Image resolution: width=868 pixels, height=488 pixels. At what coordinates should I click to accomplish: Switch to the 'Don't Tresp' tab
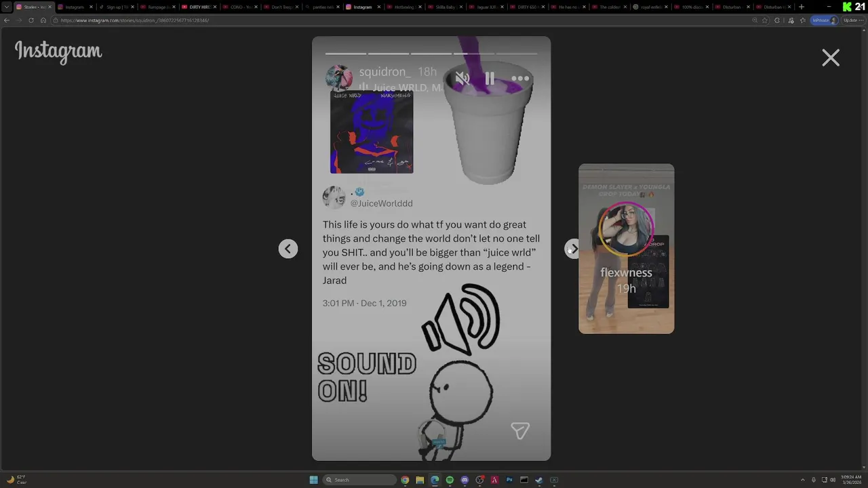click(280, 7)
